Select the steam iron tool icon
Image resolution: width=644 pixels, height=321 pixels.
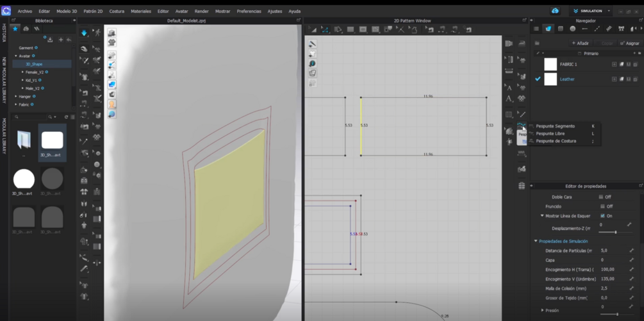click(x=522, y=44)
